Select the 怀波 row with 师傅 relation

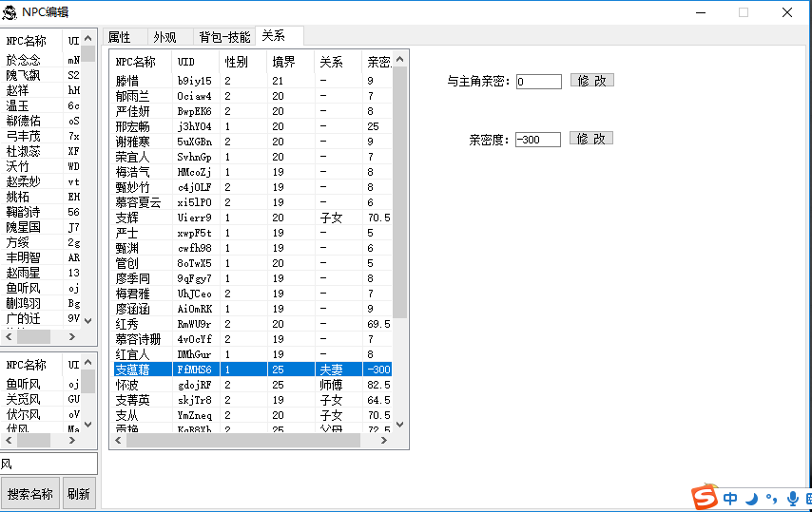pyautogui.click(x=253, y=385)
